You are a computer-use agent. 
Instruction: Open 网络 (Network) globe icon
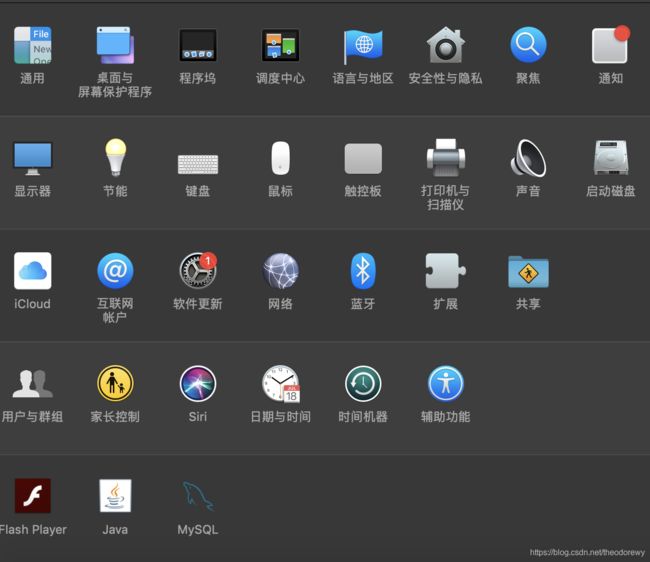coord(281,271)
